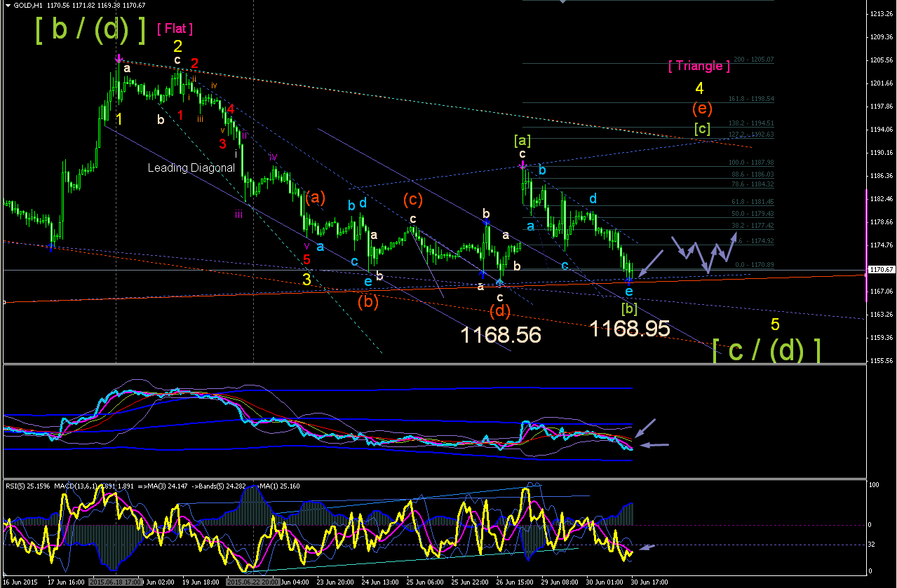Click the highlighted '2015.06.22 20:00' time marker
The width and height of the screenshot is (897, 588).
click(252, 582)
